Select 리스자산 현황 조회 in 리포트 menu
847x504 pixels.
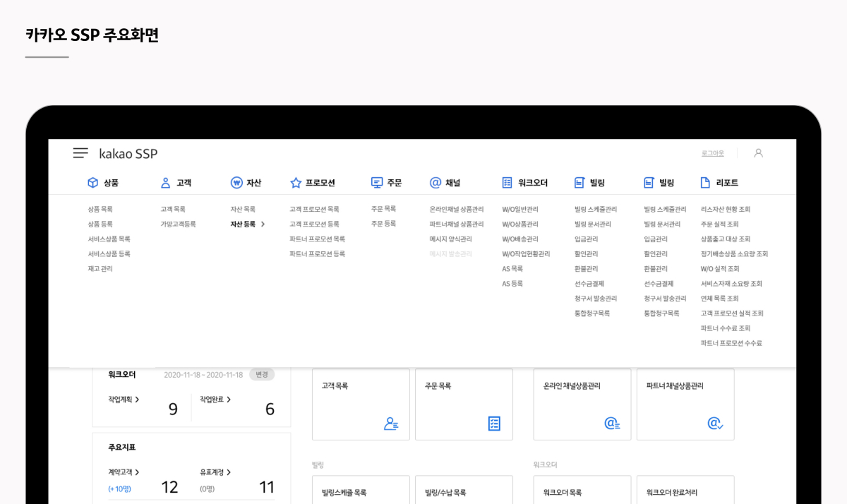point(725,210)
